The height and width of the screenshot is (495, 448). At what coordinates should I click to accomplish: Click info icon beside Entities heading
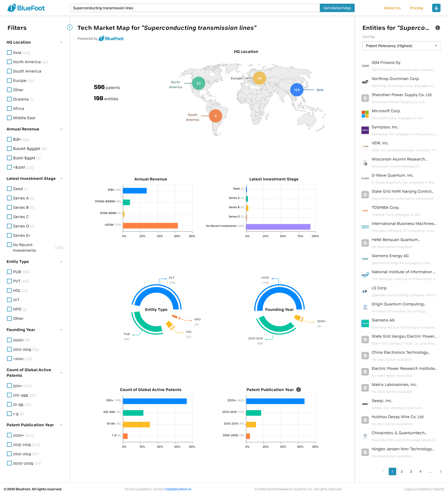click(x=437, y=28)
